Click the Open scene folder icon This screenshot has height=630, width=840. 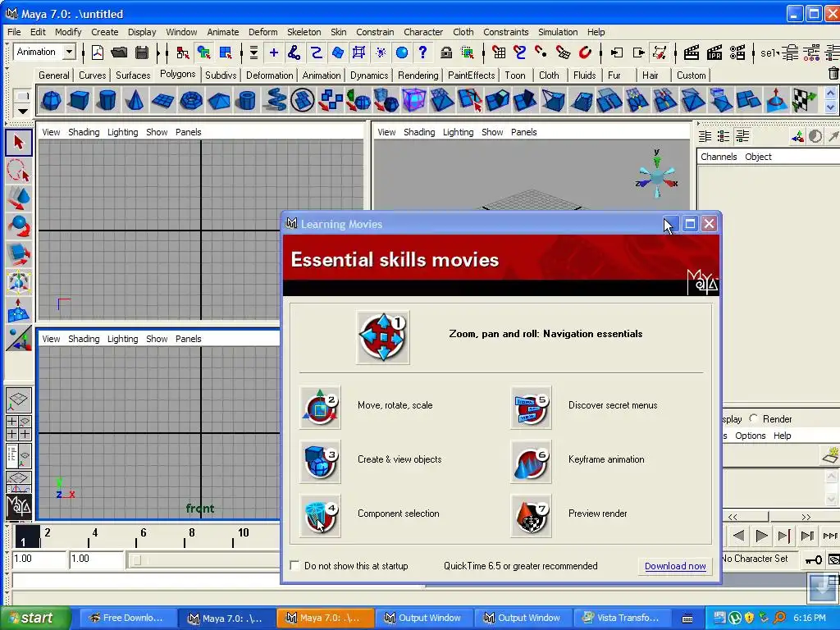coord(119,52)
